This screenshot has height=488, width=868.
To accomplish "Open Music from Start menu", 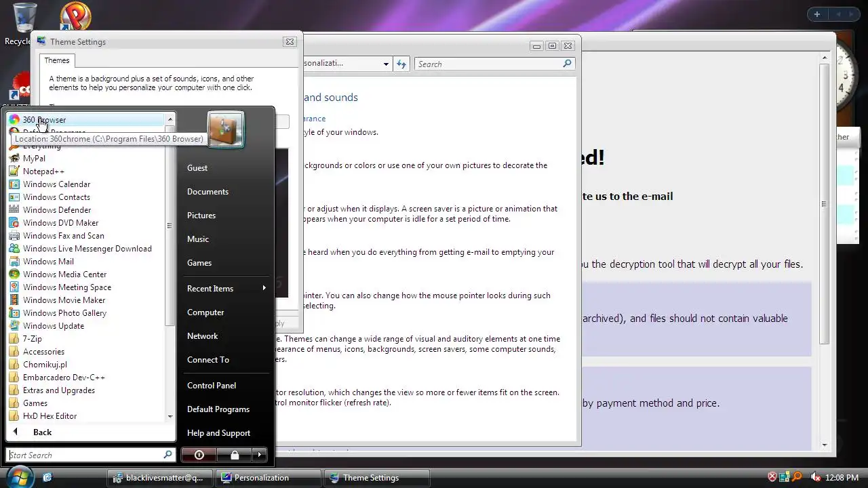I will pos(198,239).
